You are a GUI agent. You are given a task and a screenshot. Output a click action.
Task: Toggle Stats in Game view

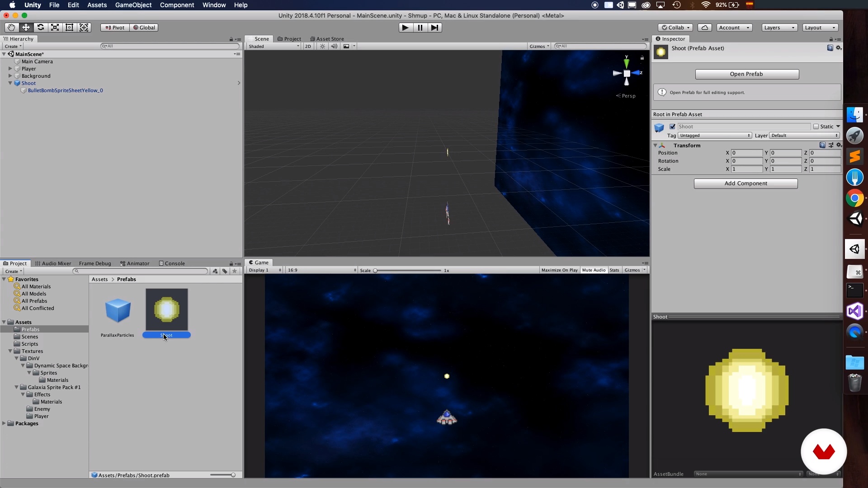(614, 270)
